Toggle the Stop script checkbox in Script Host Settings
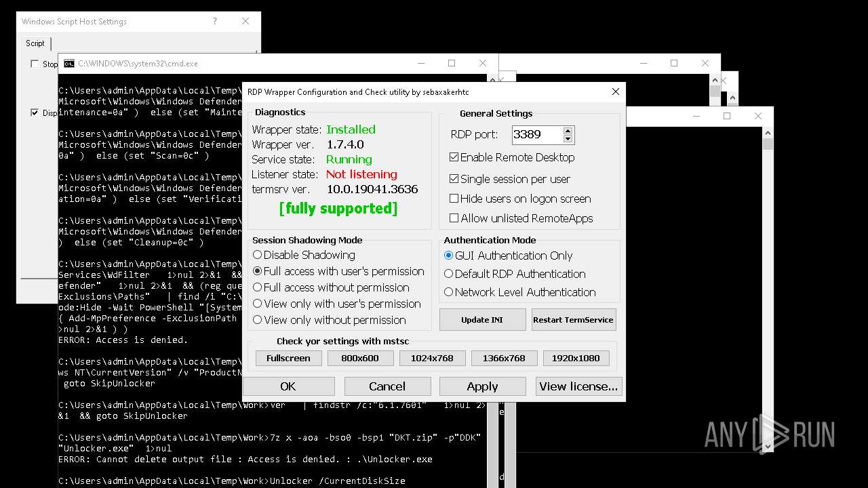The height and width of the screenshot is (488, 868). 35,64
